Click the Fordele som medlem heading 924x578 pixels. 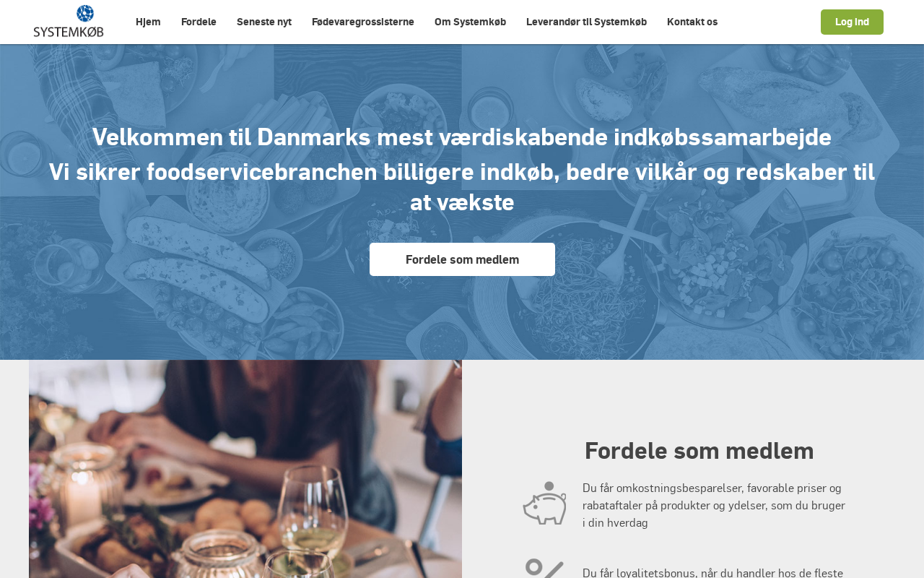point(699,451)
